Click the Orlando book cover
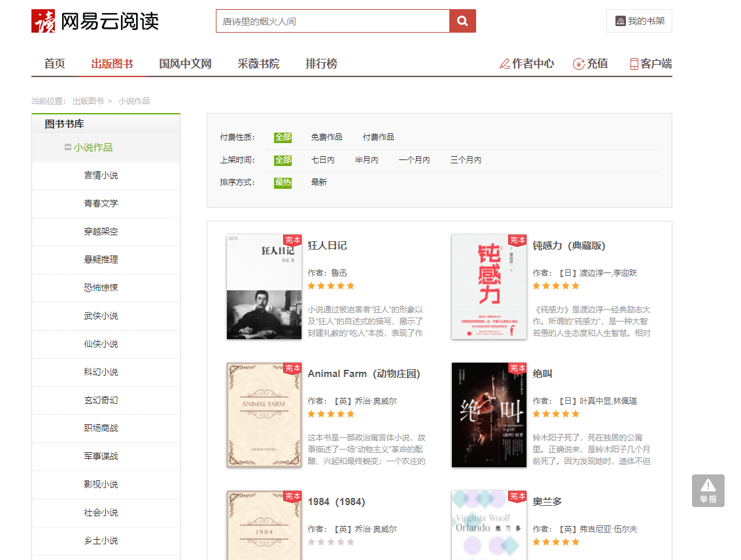The image size is (741, 560). (489, 525)
